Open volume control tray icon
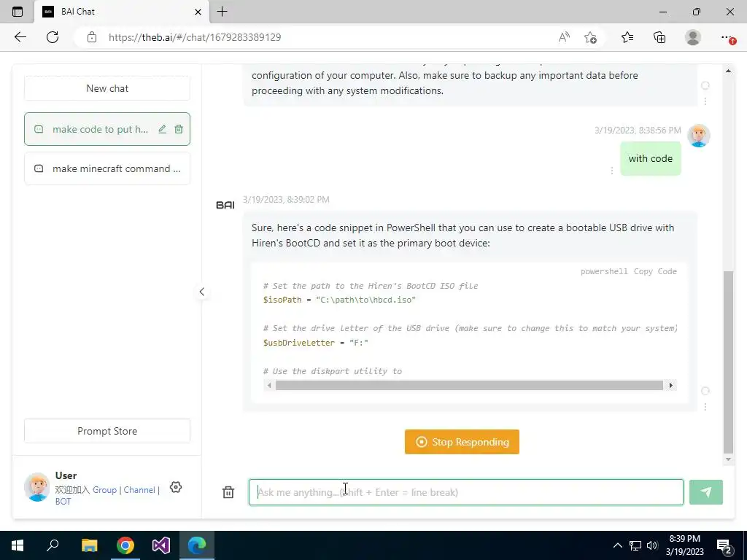This screenshot has height=560, width=747. (x=652, y=545)
